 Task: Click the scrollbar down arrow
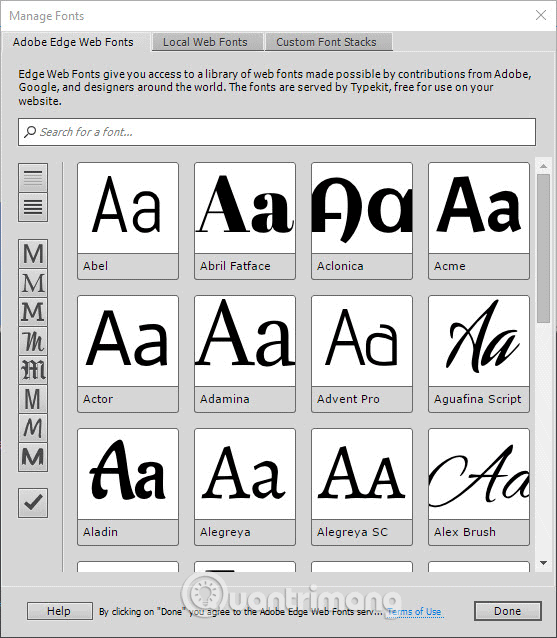[x=543, y=563]
